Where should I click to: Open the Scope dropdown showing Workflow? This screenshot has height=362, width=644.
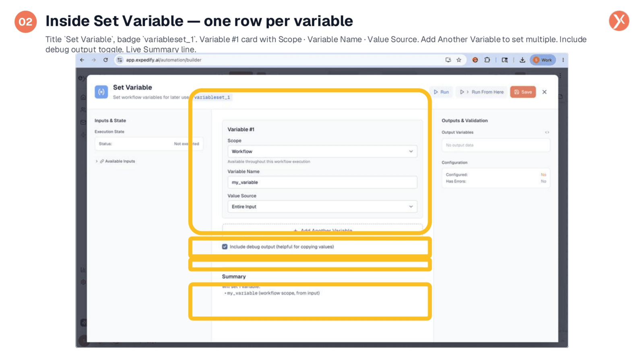tap(322, 151)
